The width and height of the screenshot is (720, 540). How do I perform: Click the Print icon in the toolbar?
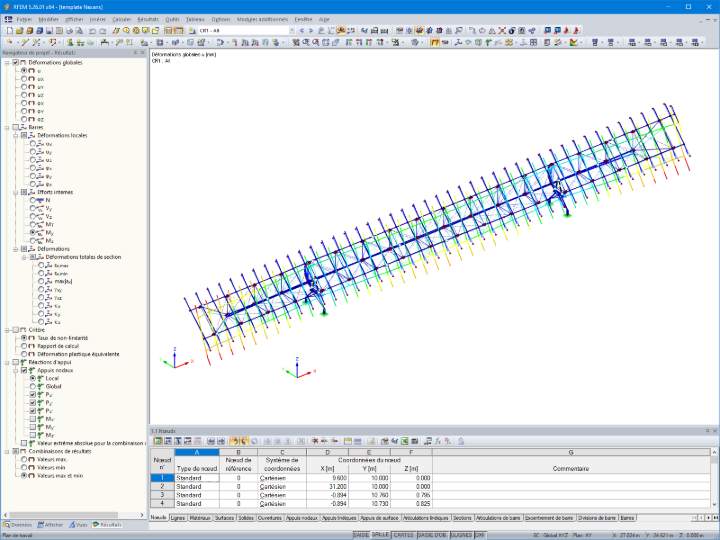pos(69,31)
